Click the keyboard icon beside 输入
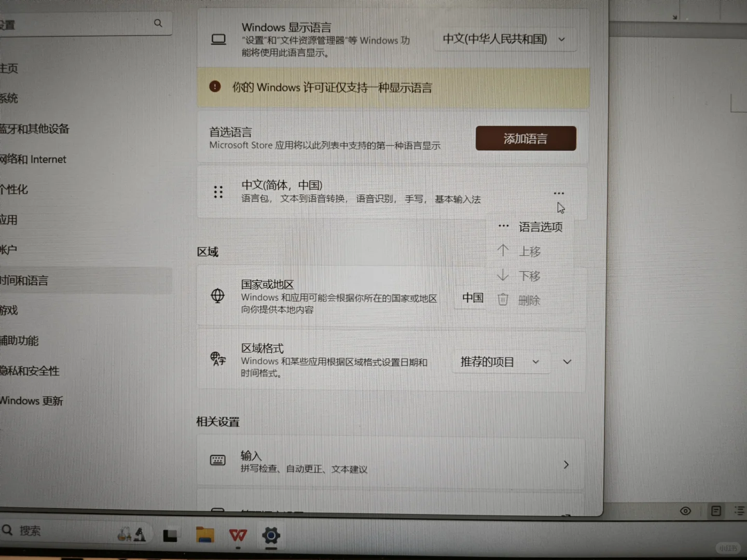 [x=218, y=460]
